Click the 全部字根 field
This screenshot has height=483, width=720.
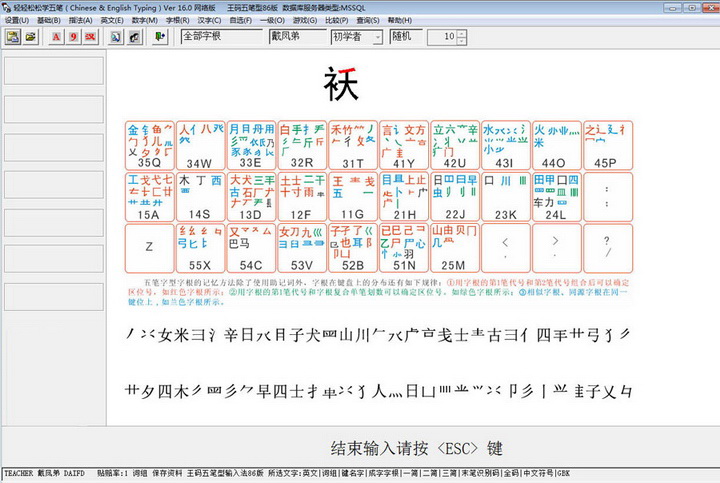pos(222,37)
